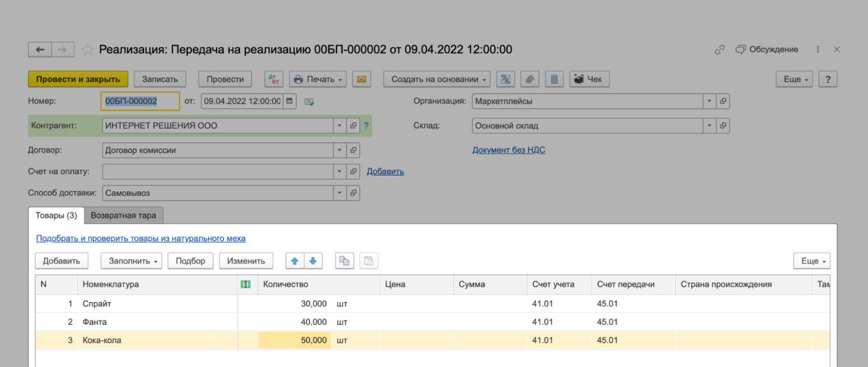Click the Контрагент field ИНТЕРНЕТ РЕШЕНИЯ ООО

click(x=218, y=126)
